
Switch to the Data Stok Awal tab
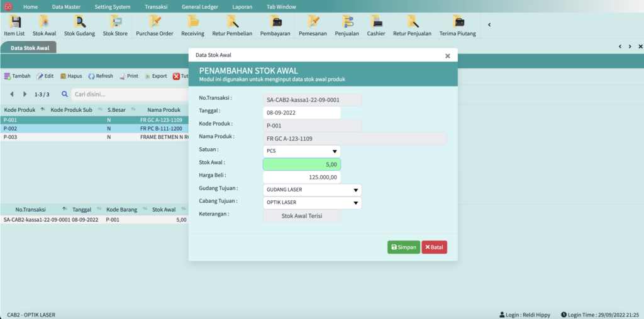coord(29,48)
